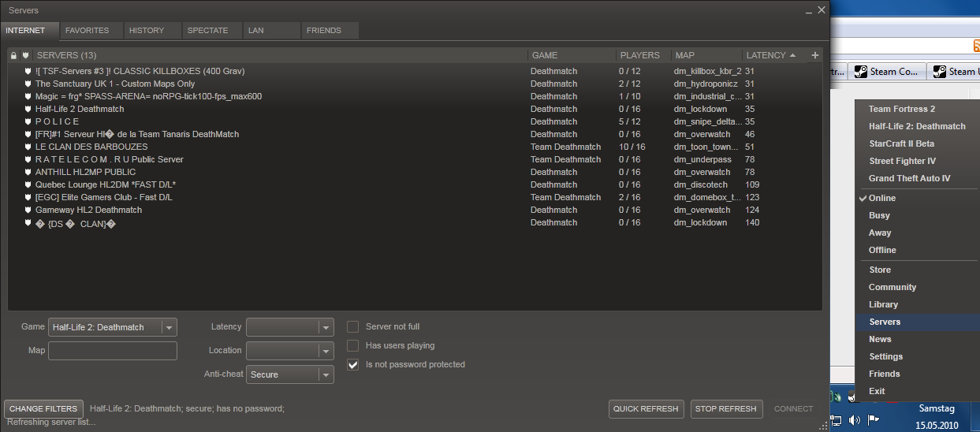Click the 140 latency value
This screenshot has width=980, height=432.
point(752,222)
